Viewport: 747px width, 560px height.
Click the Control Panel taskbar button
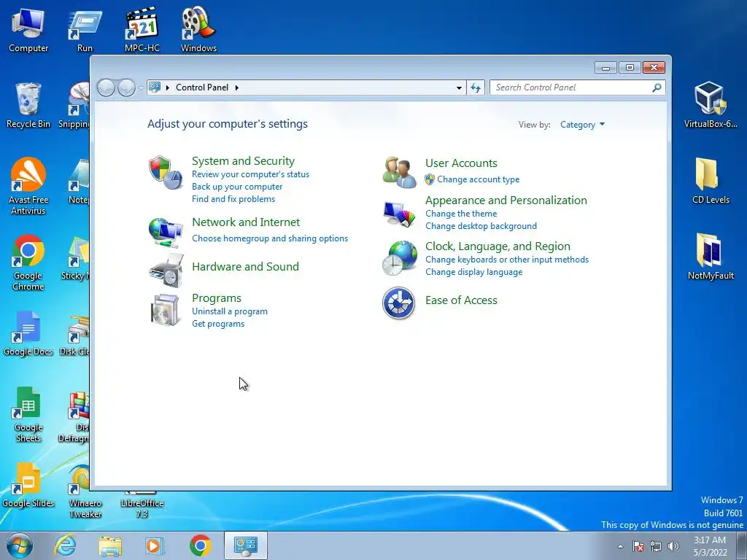point(245,545)
